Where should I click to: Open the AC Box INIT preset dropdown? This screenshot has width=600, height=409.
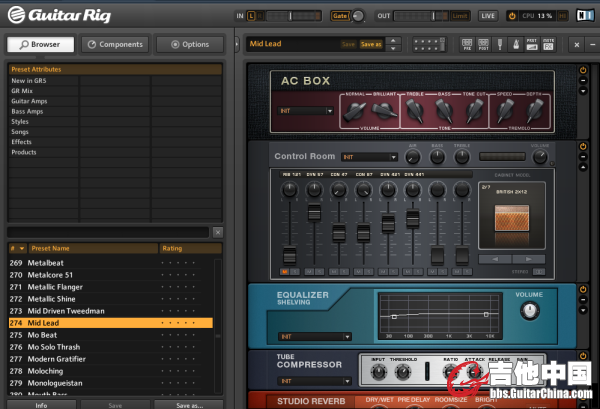pos(306,111)
